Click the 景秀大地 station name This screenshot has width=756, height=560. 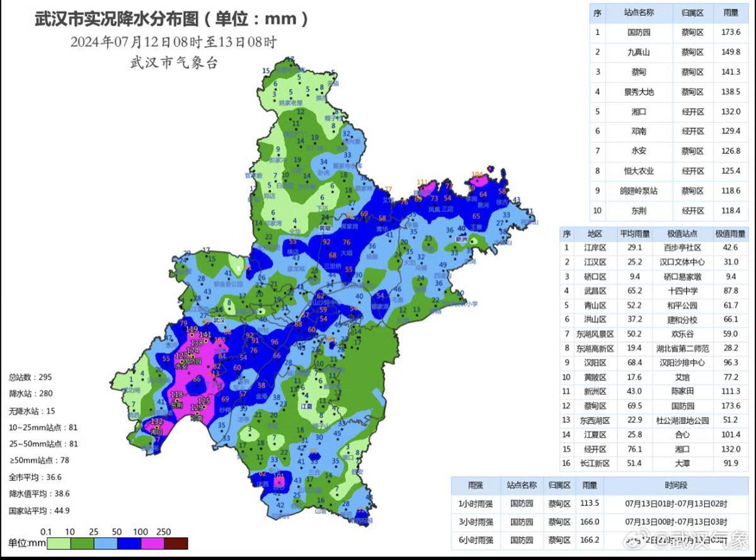point(639,92)
